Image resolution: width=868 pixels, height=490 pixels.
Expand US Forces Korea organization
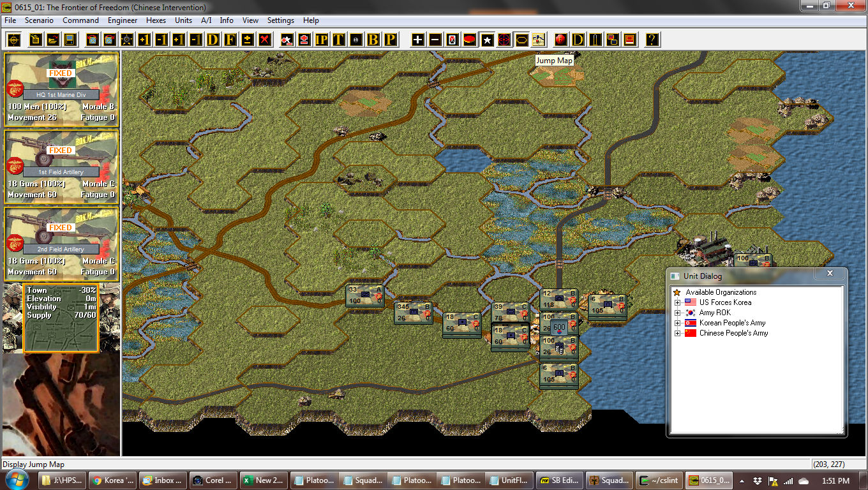(x=677, y=302)
